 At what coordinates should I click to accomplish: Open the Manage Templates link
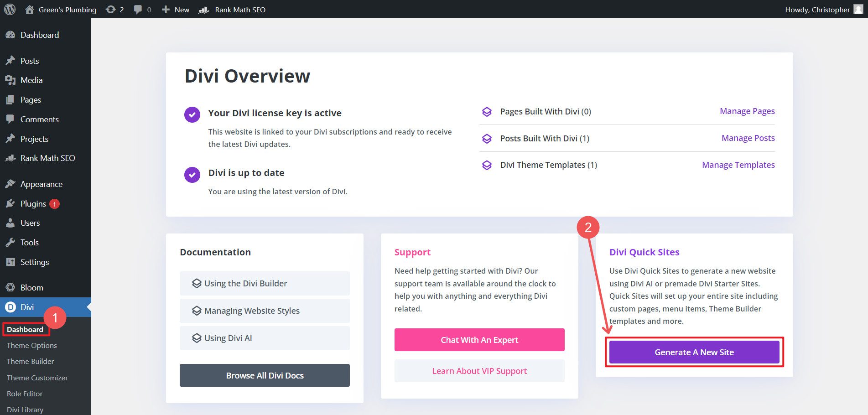[x=738, y=165]
